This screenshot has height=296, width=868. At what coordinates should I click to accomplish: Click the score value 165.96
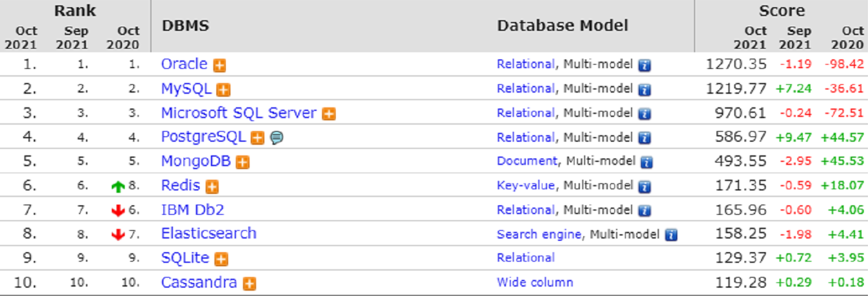(x=741, y=210)
